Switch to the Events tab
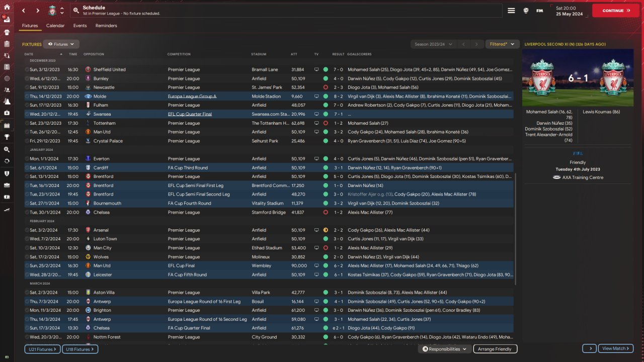The image size is (644, 362). tap(80, 26)
